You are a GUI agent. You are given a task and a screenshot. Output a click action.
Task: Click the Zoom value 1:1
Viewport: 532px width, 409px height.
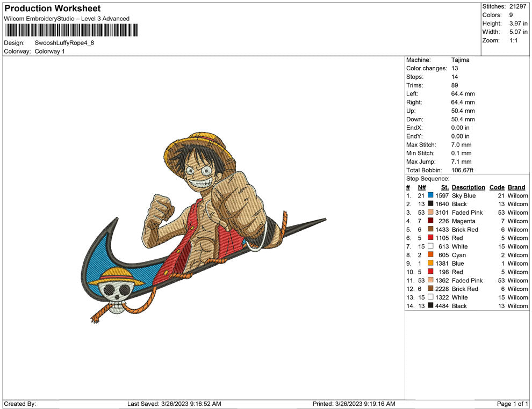click(513, 40)
